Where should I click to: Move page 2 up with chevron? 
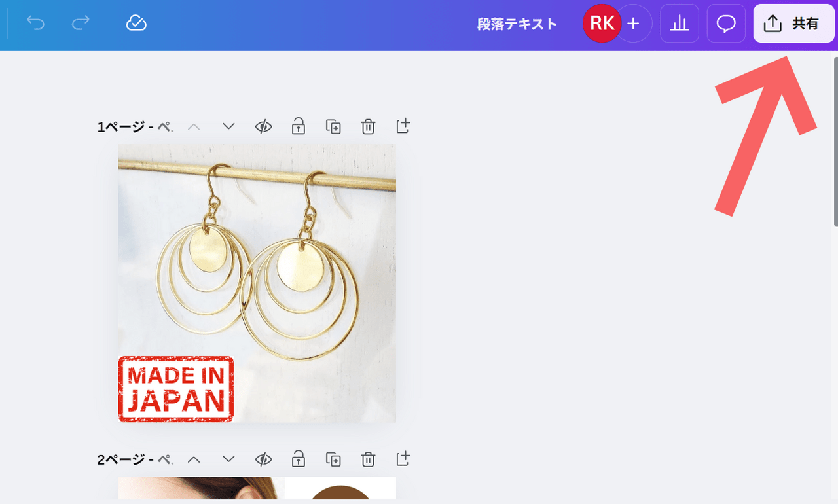(x=194, y=459)
